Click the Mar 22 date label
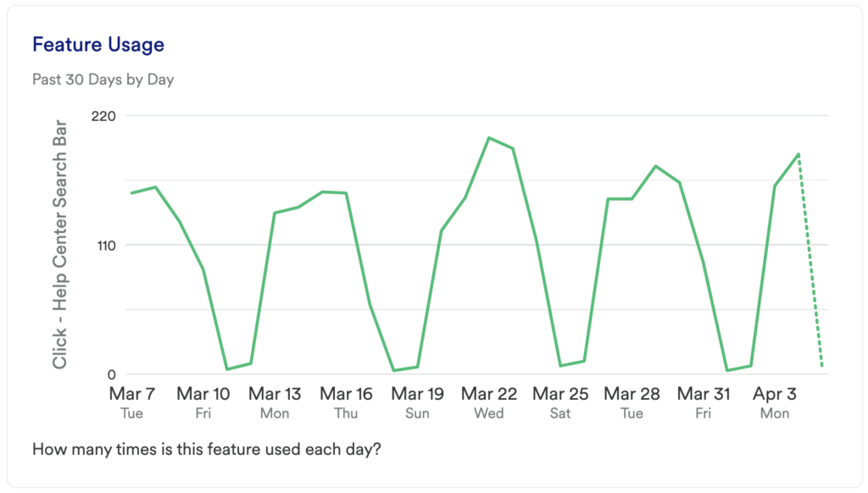Viewport: 868px width, 493px height. point(489,394)
